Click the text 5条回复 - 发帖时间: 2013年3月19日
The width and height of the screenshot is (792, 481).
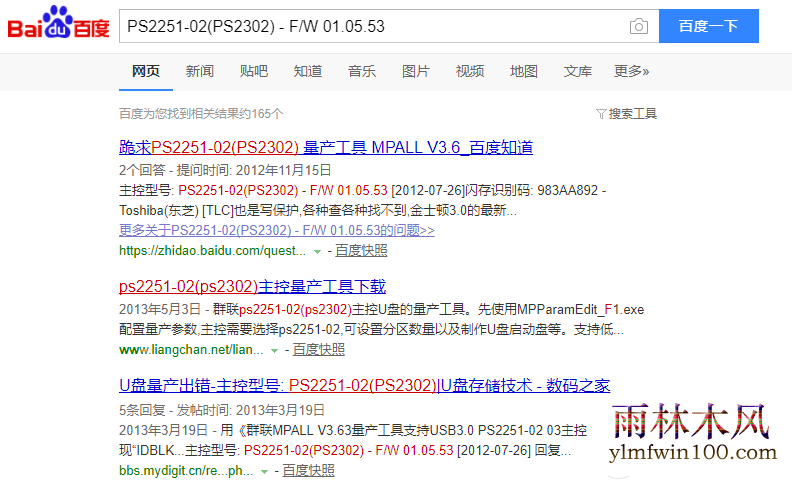click(x=222, y=410)
